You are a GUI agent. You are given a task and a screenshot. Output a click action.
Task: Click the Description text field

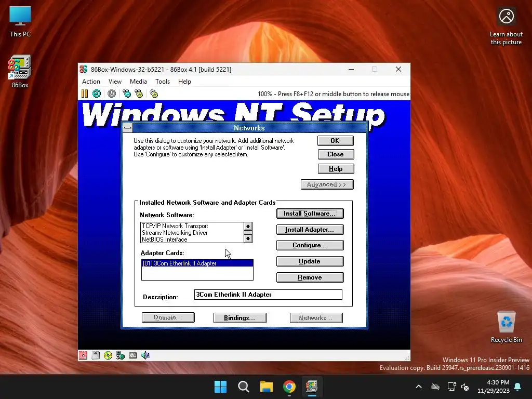[268, 295]
